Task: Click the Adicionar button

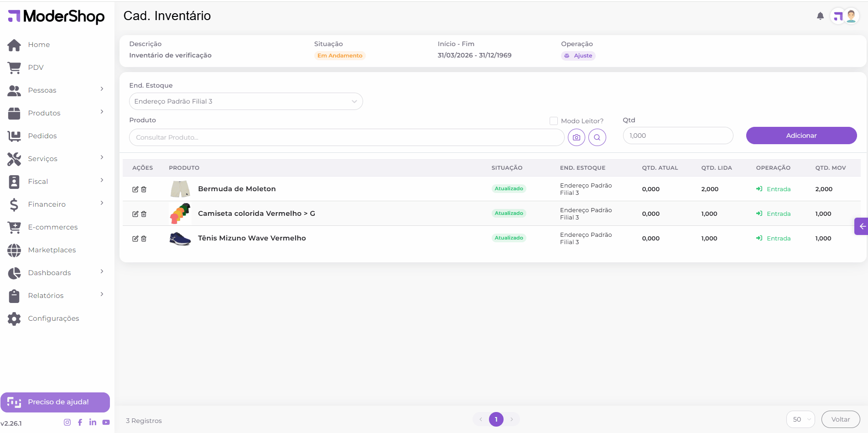Action: (801, 136)
